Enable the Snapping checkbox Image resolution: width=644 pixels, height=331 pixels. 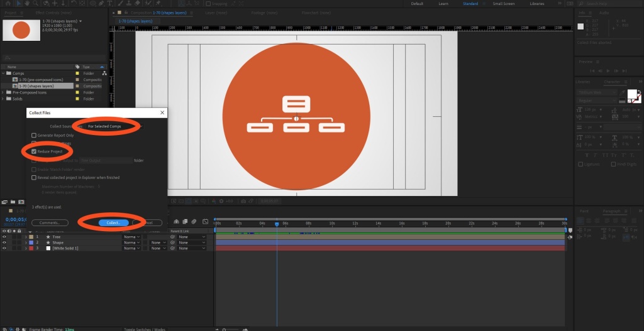(x=208, y=4)
